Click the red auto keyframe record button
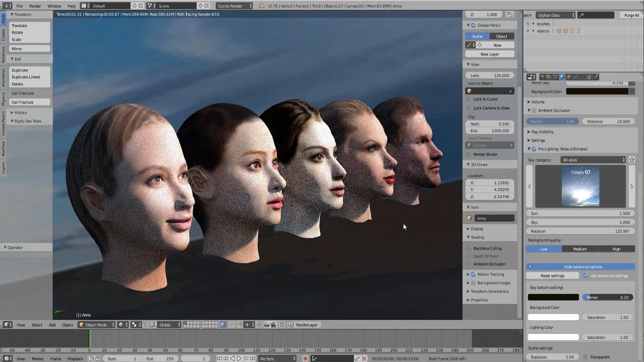This screenshot has height=362, width=644. [x=305, y=358]
